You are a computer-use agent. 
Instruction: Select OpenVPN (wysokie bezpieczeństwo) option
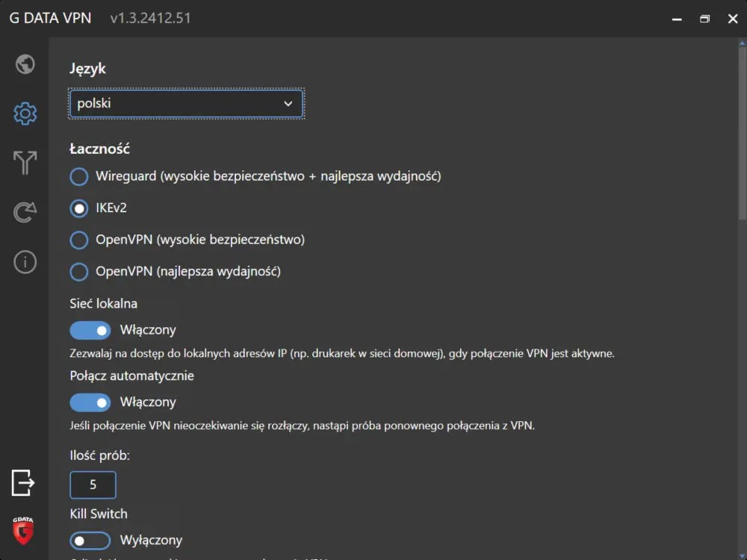click(79, 240)
